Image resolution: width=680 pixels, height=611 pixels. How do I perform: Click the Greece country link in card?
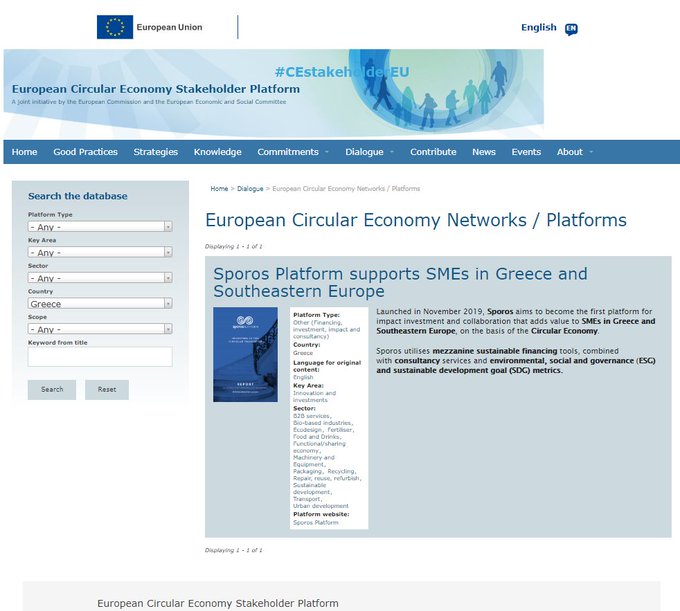coord(303,353)
